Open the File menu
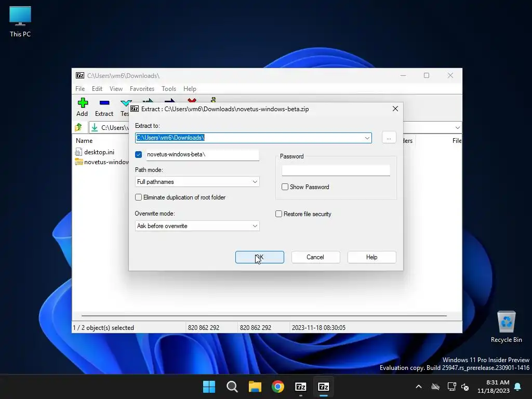Screen dimensions: 532x399 tap(80, 88)
